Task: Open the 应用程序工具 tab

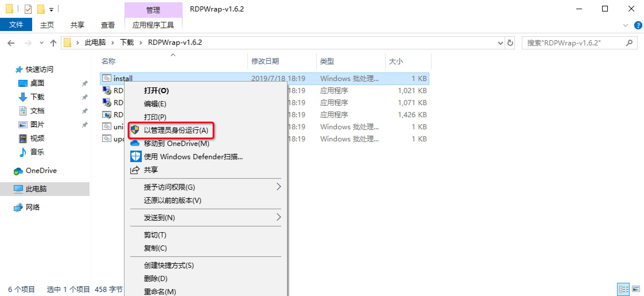Action: tap(153, 25)
